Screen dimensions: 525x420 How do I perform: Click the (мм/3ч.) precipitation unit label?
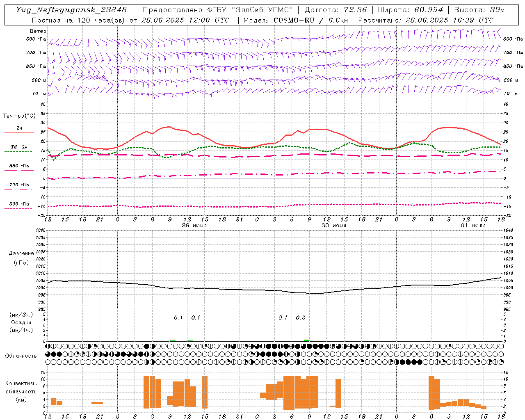21,315
